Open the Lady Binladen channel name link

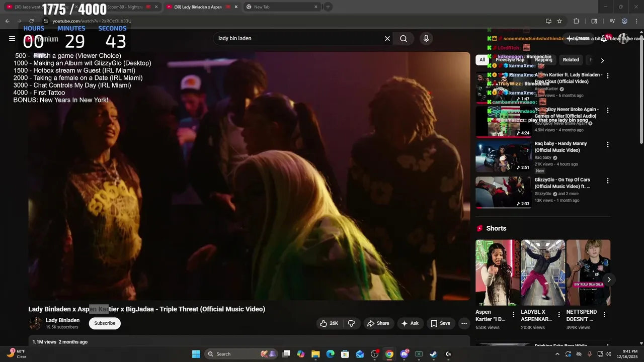62,320
